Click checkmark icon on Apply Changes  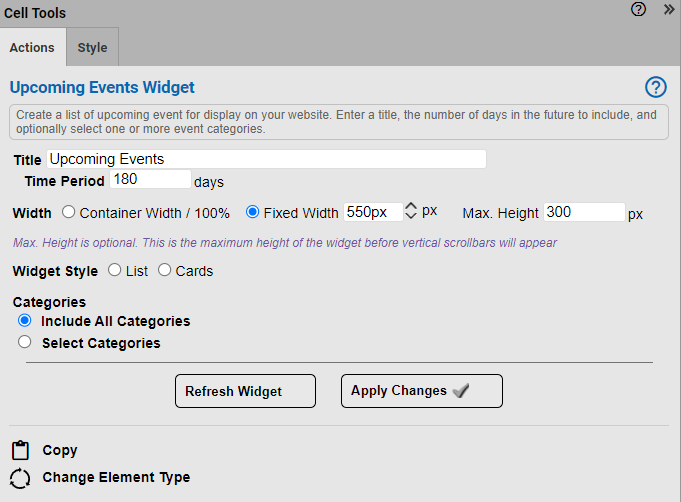(x=461, y=391)
